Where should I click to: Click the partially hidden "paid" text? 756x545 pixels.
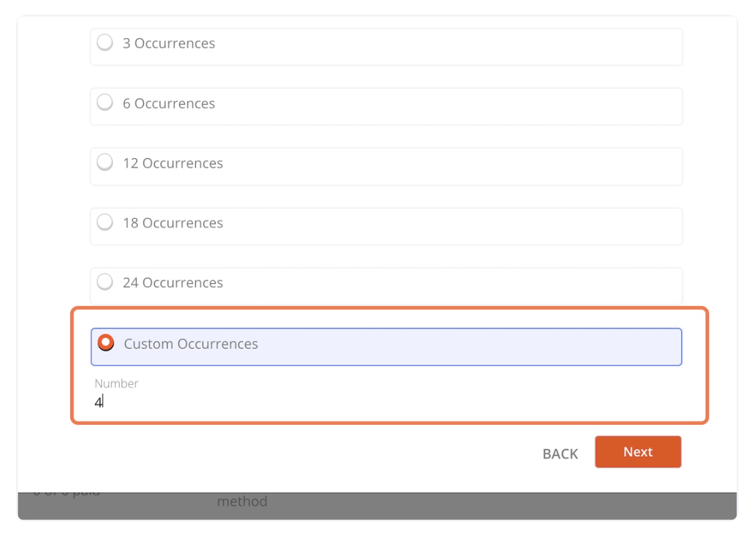click(x=85, y=493)
